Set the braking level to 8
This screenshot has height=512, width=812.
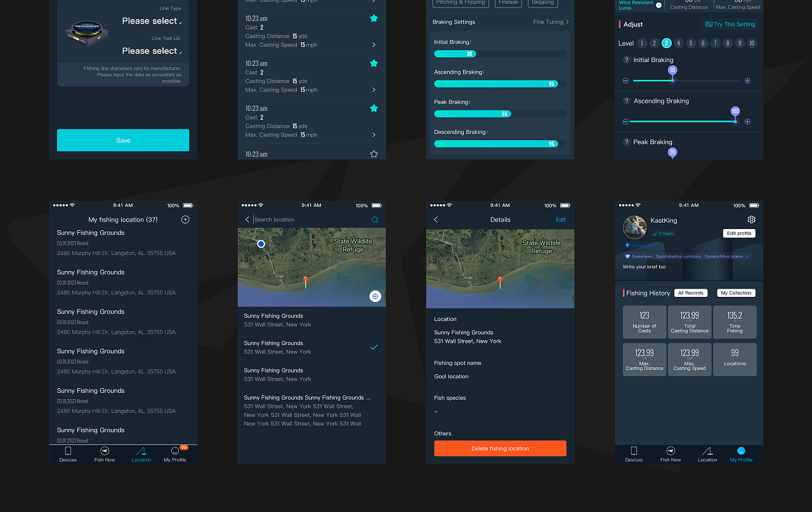(728, 43)
